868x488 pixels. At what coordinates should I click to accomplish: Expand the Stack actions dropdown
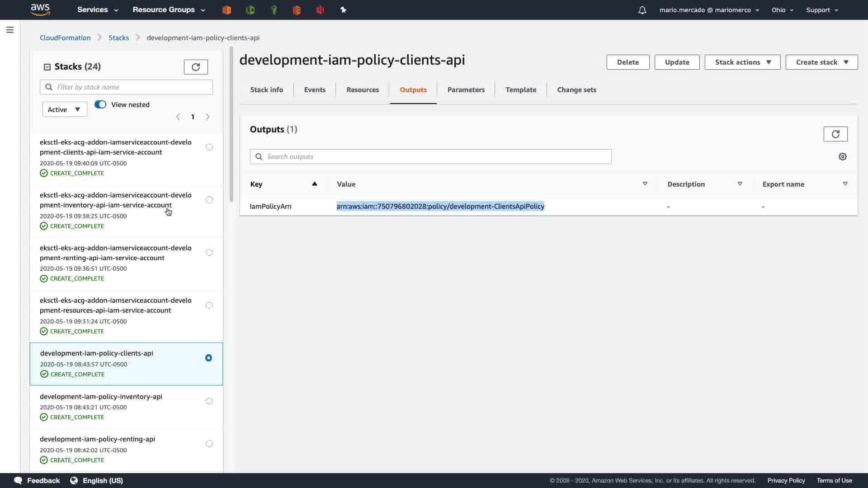click(x=742, y=62)
